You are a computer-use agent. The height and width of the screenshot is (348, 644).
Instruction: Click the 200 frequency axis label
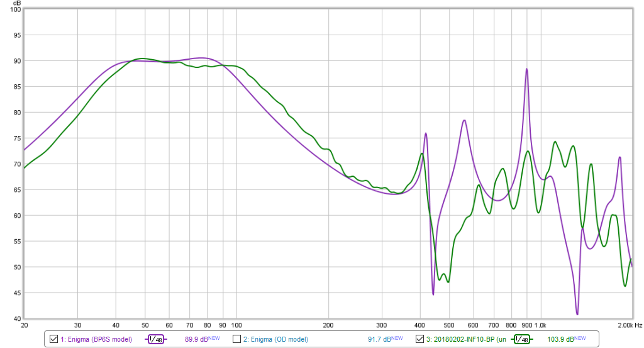[328, 325]
